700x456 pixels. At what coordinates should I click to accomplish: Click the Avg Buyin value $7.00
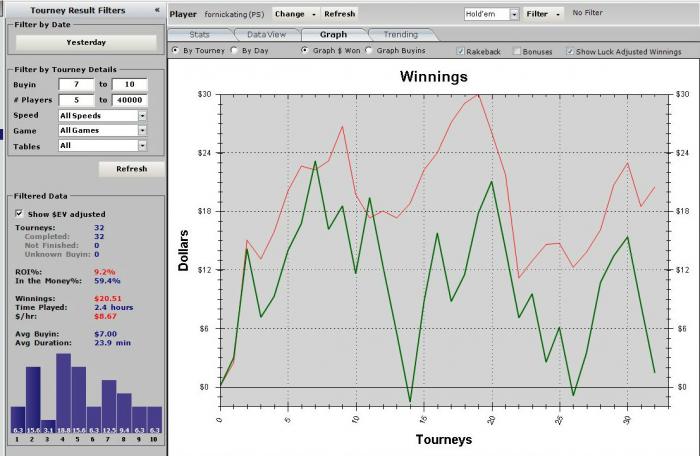pos(105,334)
